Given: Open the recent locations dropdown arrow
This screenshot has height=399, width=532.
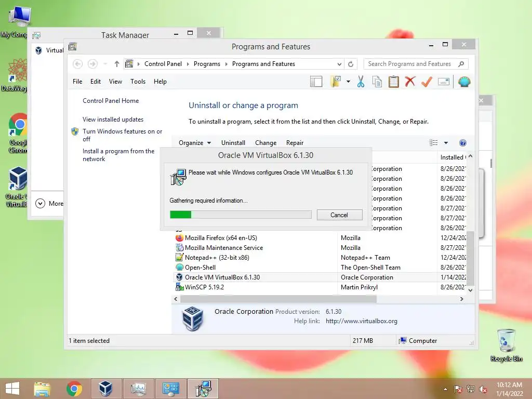Looking at the screenshot, I should 105,64.
